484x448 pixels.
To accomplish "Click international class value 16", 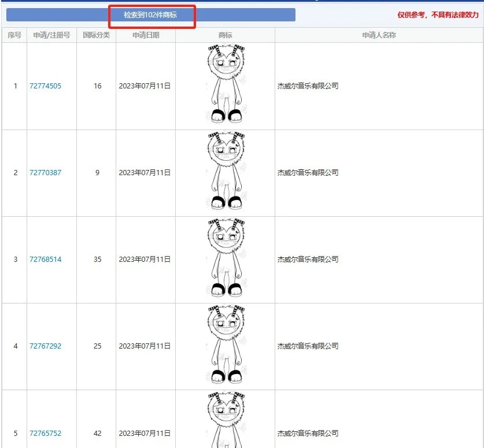I will (x=98, y=86).
